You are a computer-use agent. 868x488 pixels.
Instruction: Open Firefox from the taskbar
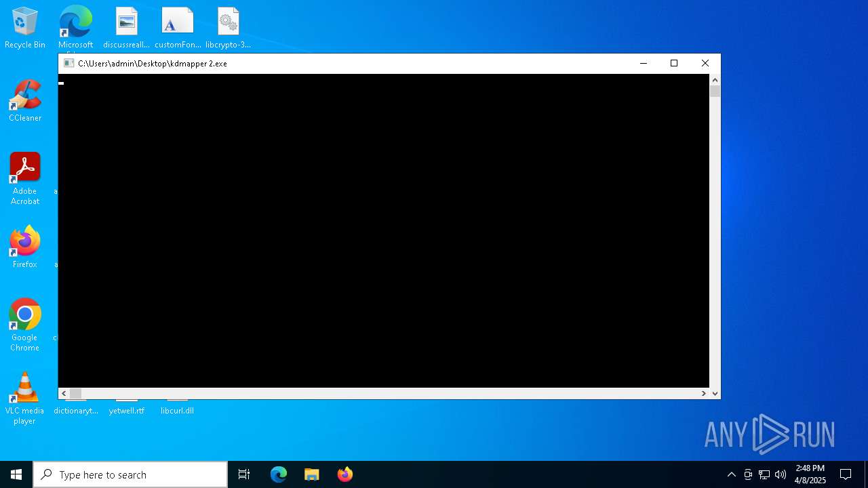[x=345, y=474]
